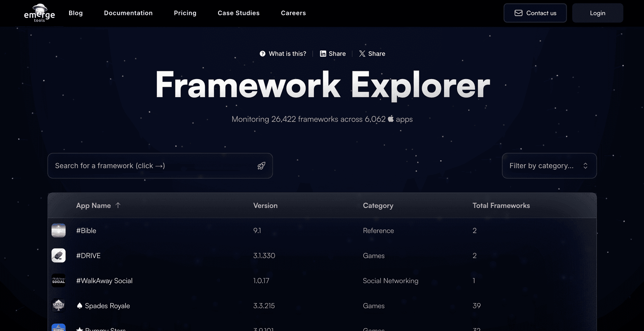Click the #DRIVE app icon
644x331 pixels.
[x=58, y=255]
